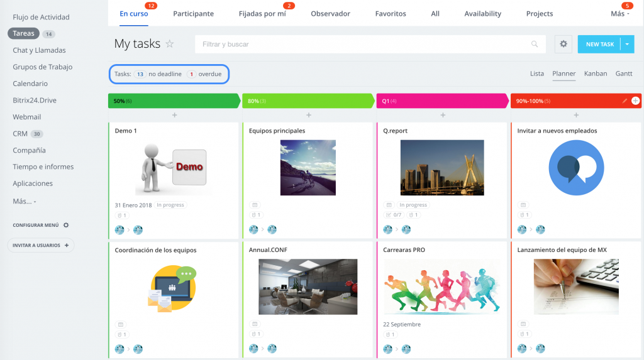The image size is (644, 360).
Task: Expand NEW TASK dropdown arrow
Action: 627,44
